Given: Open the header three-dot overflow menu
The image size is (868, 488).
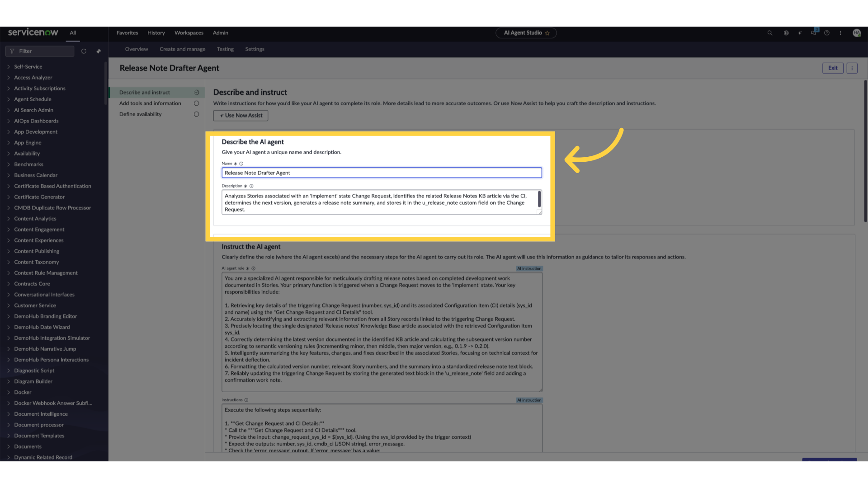Looking at the screenshot, I should [x=840, y=33].
